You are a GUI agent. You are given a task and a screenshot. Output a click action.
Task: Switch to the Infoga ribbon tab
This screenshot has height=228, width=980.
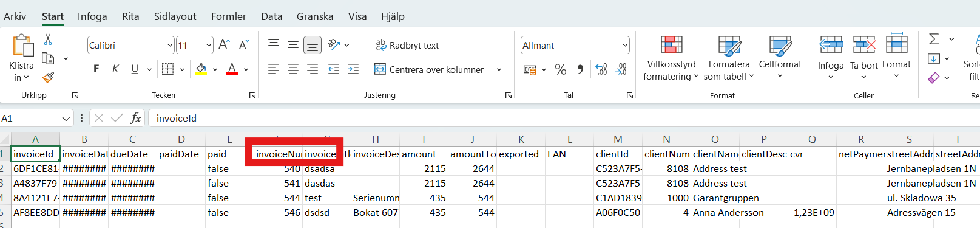point(92,16)
